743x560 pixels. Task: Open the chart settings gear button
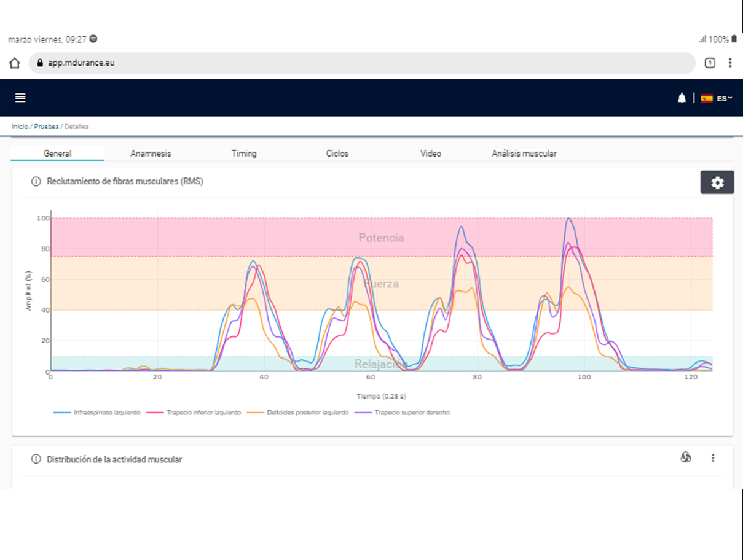click(717, 183)
